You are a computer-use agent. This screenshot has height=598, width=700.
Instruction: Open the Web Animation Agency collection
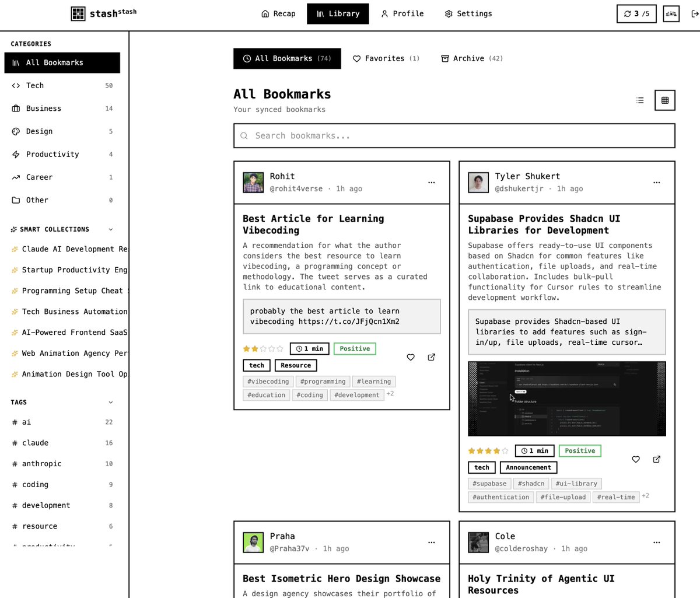point(69,353)
